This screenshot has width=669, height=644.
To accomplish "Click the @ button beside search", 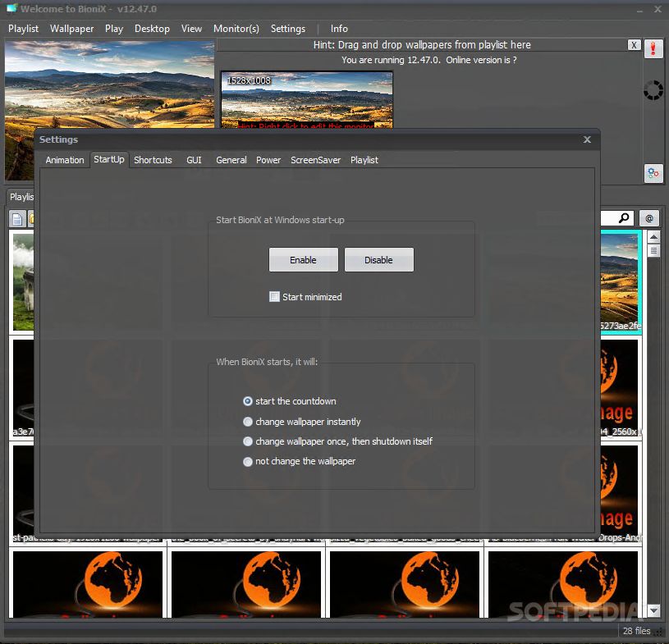I will pyautogui.click(x=649, y=218).
